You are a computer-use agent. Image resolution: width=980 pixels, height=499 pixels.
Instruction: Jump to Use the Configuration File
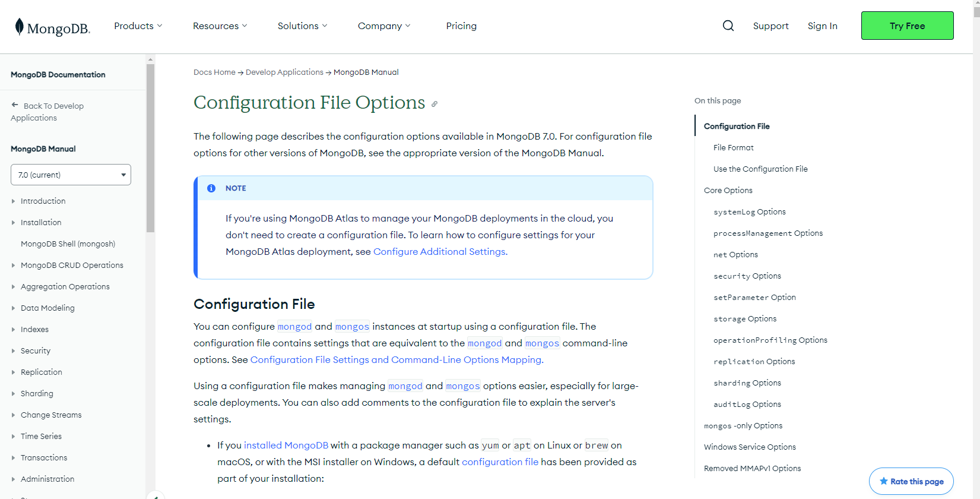click(x=760, y=169)
